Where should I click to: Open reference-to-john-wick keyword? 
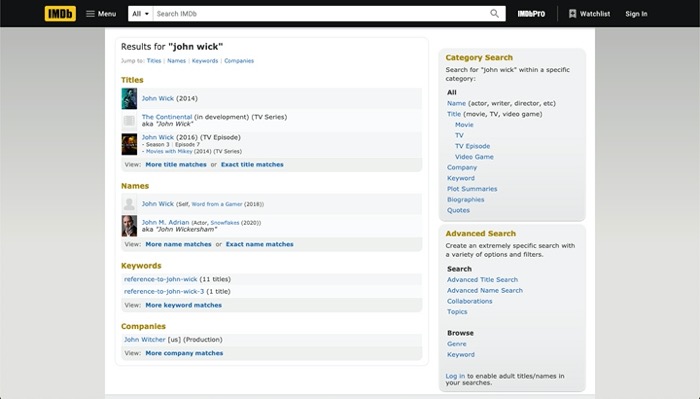[160, 279]
